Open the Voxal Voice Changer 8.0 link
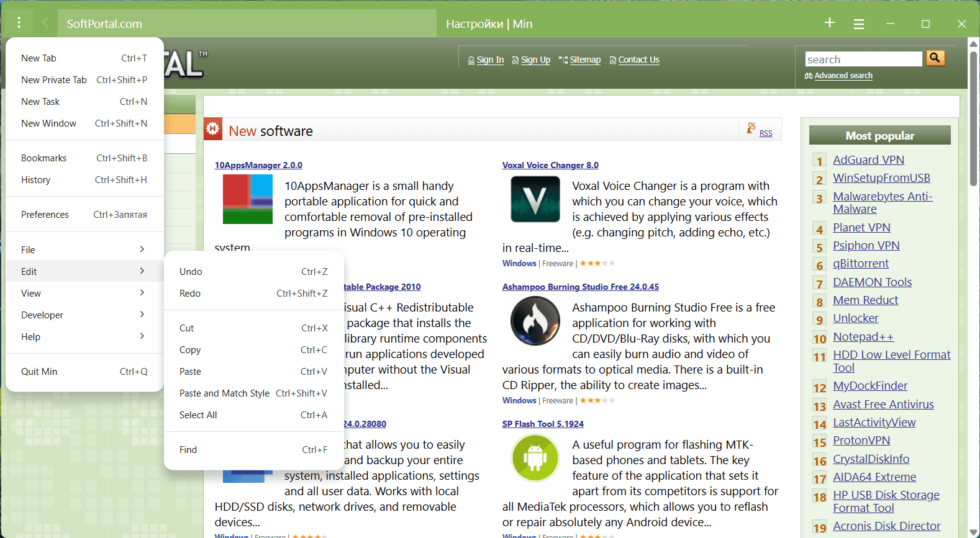The width and height of the screenshot is (980, 538). [550, 165]
